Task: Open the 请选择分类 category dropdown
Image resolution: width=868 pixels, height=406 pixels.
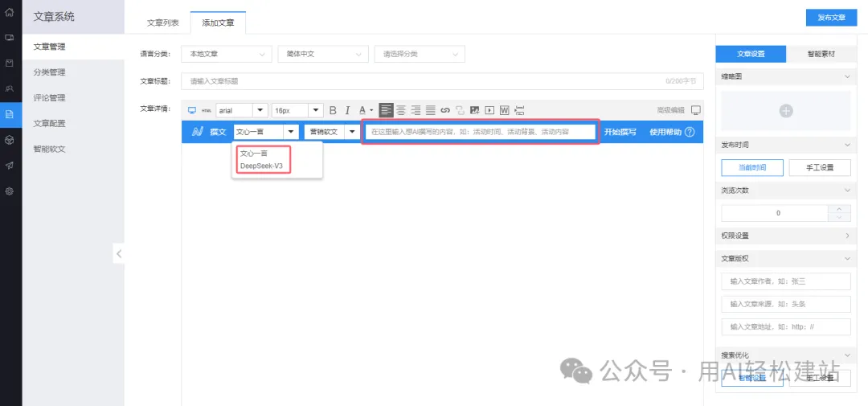Action: (420, 55)
